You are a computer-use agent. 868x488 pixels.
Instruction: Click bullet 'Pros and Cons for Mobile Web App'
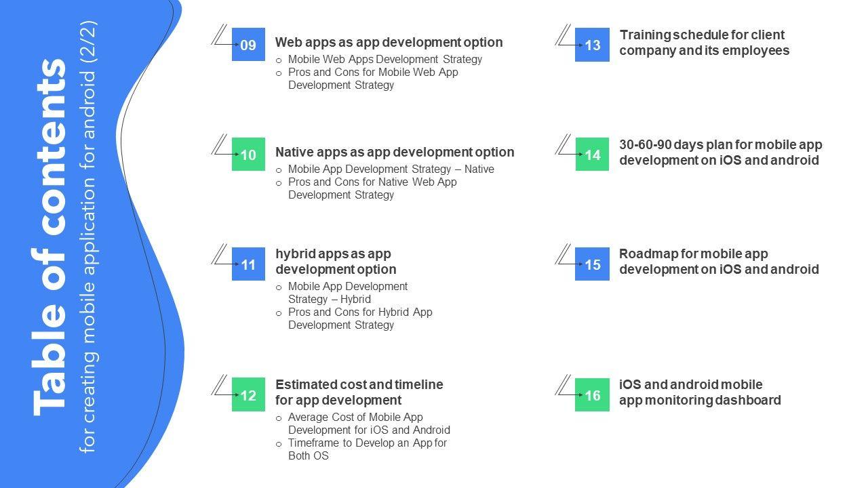pyautogui.click(x=374, y=79)
